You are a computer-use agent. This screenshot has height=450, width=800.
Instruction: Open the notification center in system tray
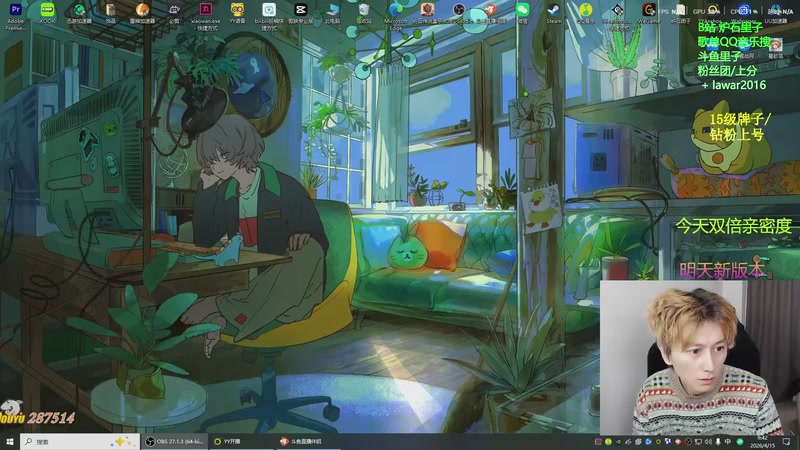(787, 441)
